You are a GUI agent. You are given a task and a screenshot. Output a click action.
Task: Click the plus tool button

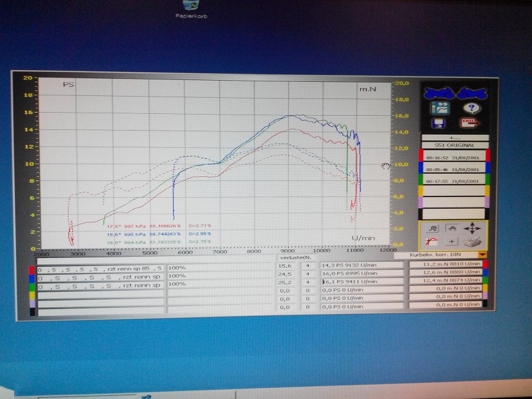coord(453,241)
